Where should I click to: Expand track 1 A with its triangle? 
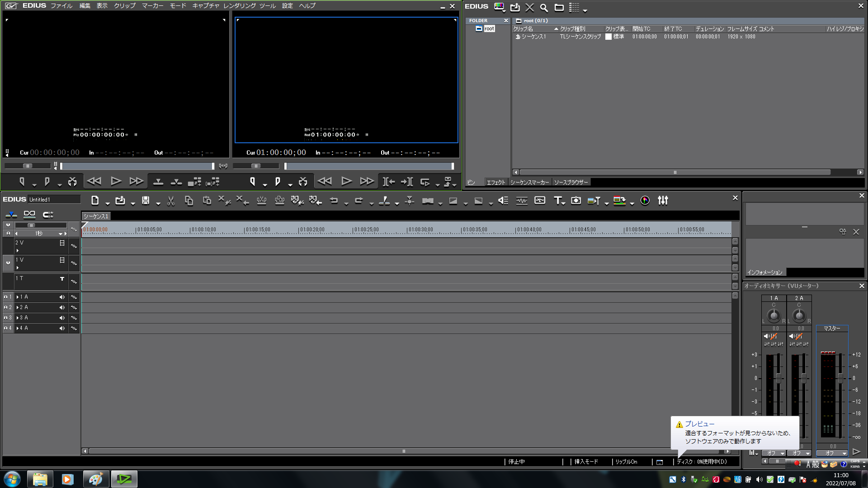point(18,297)
